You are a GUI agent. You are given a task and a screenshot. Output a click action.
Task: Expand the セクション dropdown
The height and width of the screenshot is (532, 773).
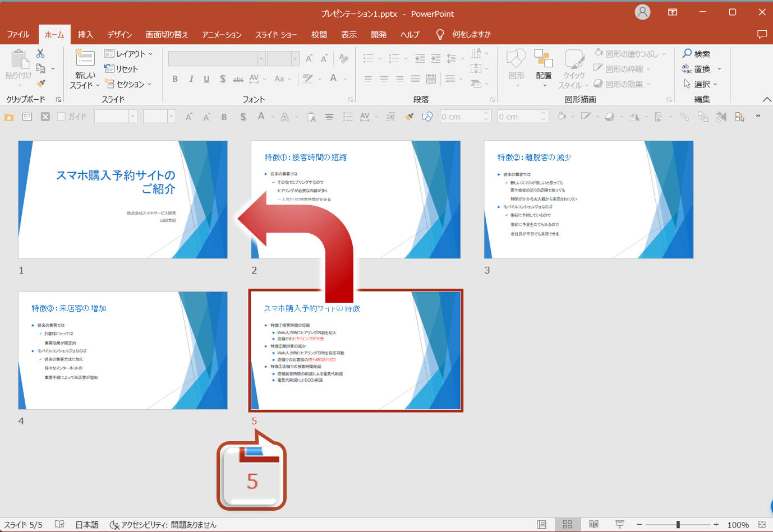tap(128, 84)
